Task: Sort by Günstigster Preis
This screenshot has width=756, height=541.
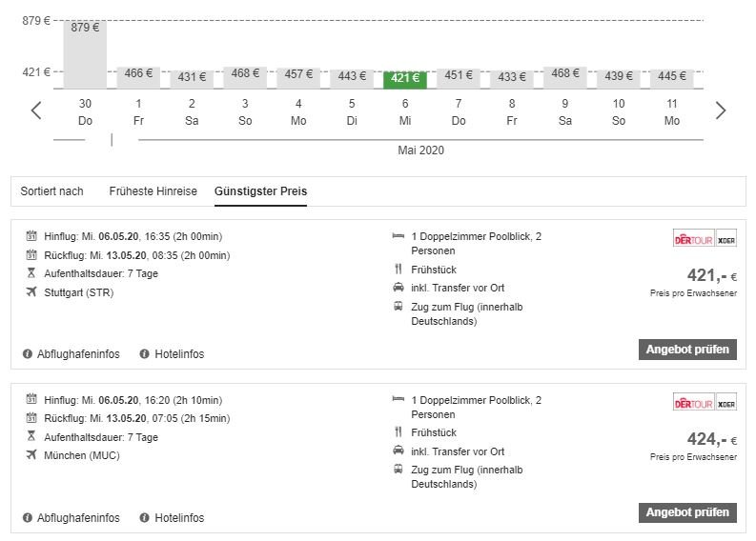Action: (x=260, y=191)
